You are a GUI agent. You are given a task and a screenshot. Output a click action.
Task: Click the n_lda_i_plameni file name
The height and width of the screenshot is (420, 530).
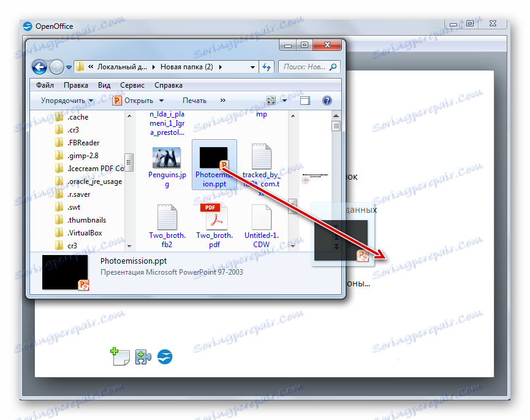167,123
